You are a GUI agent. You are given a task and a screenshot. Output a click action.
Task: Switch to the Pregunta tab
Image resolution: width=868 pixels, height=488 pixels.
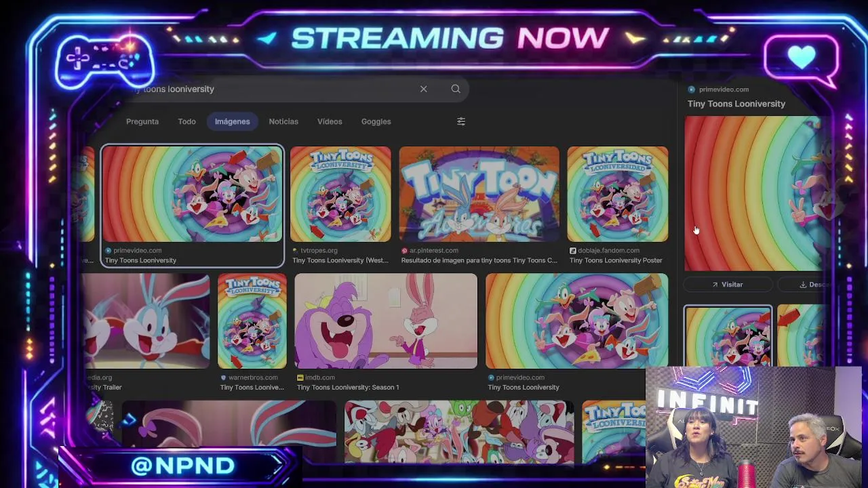point(142,121)
